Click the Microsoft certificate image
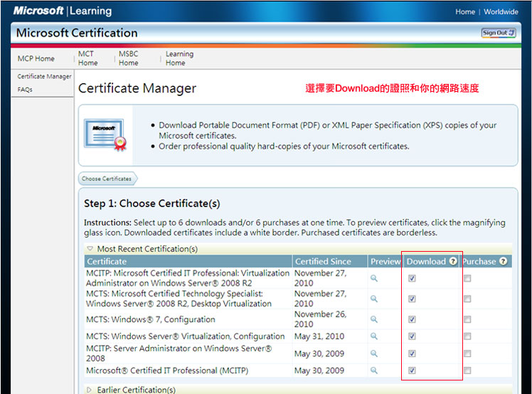This screenshot has width=532, height=394. (x=105, y=135)
